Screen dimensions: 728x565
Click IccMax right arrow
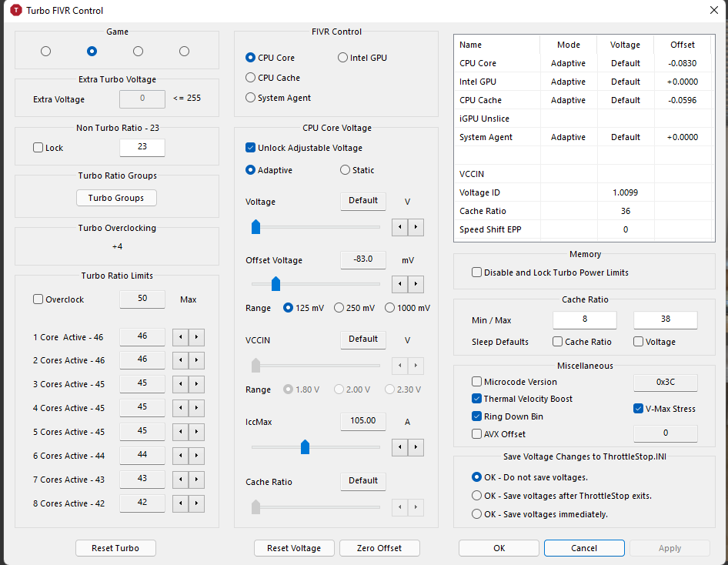416,447
